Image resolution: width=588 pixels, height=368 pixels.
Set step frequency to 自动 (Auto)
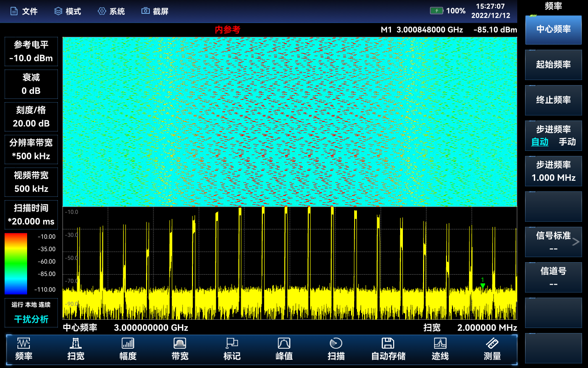coord(540,142)
